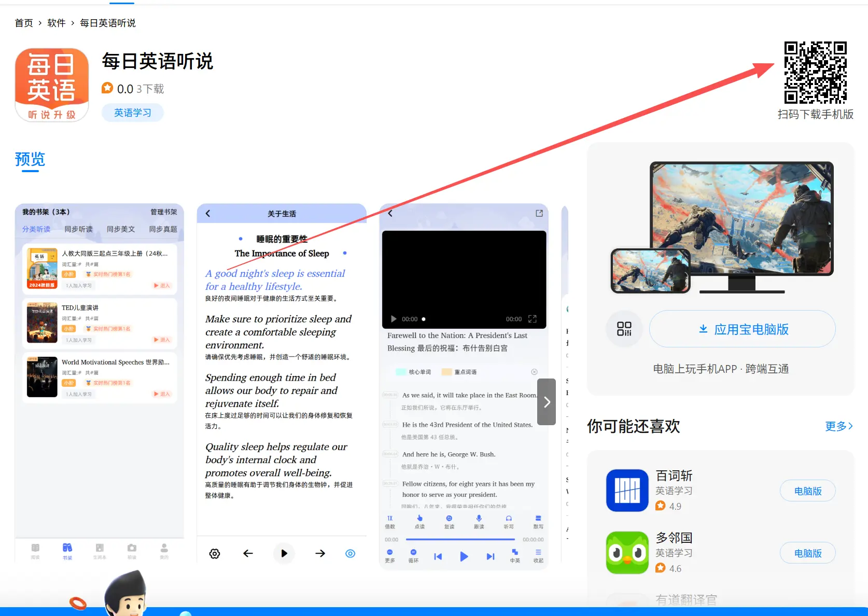Open the settings gear in the reading preview
Image resolution: width=868 pixels, height=616 pixels.
coord(214,553)
